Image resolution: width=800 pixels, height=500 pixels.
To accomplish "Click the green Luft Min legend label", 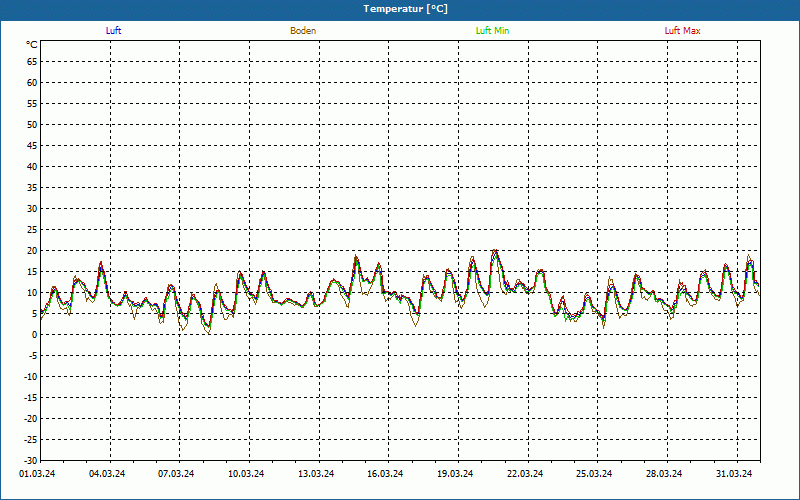I will click(x=492, y=31).
